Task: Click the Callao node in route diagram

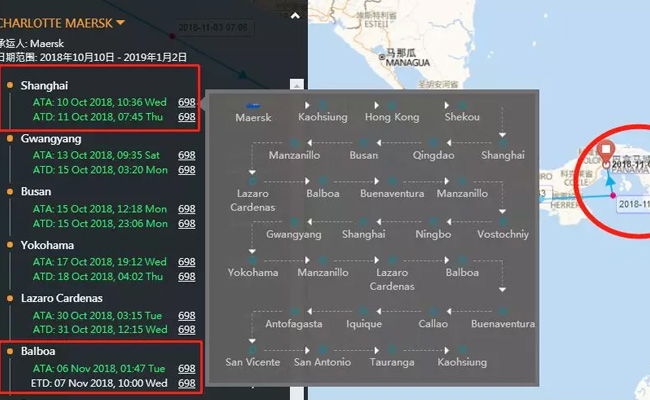Action: 433,311
